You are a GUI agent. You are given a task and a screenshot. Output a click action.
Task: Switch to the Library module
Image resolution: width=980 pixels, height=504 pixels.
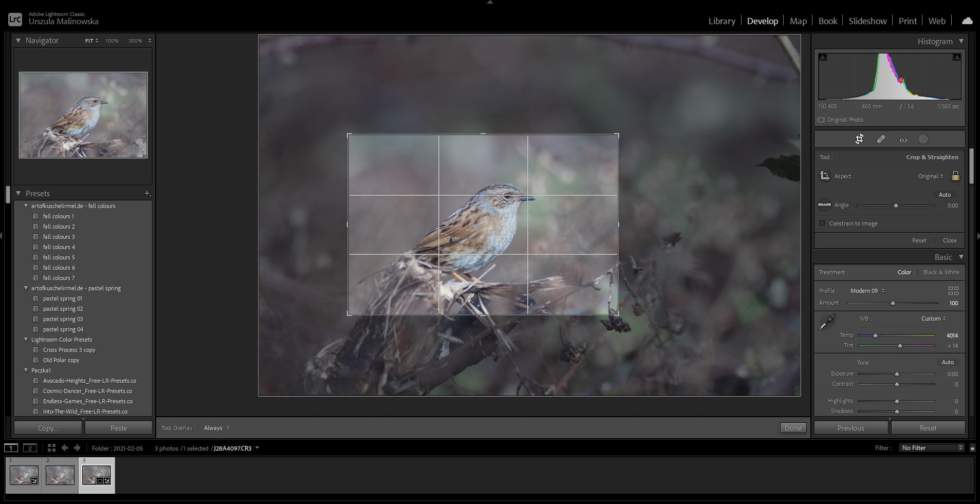click(x=722, y=21)
